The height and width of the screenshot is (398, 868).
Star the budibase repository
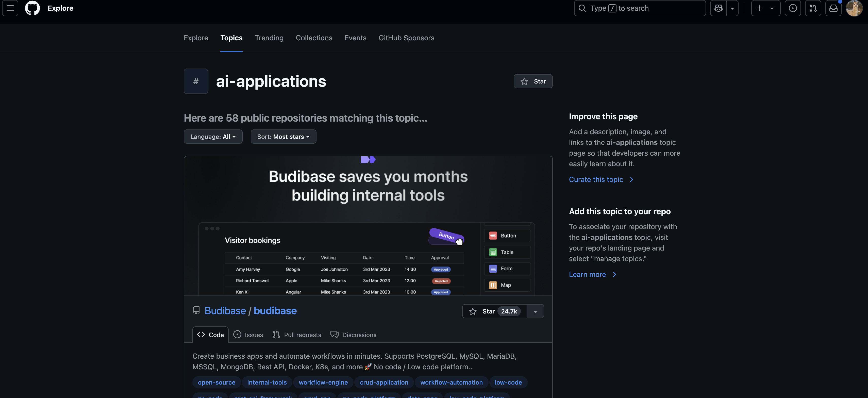click(495, 311)
